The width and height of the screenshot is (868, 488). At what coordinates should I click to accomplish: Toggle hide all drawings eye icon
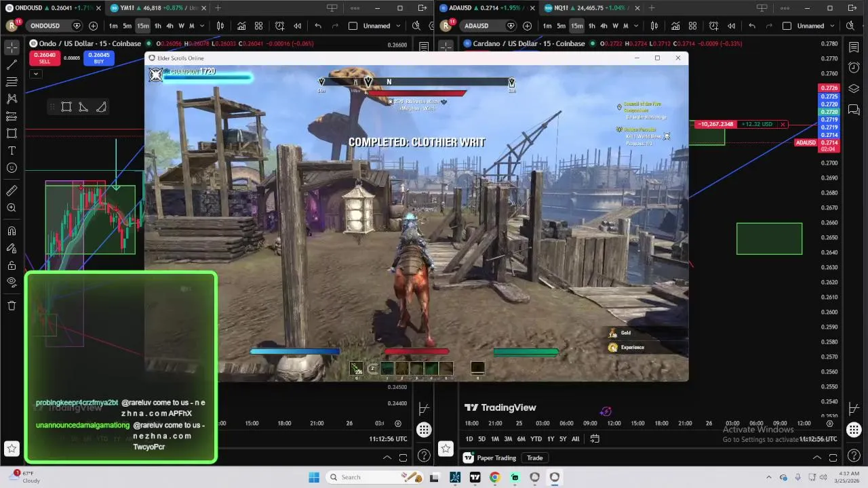click(12, 282)
